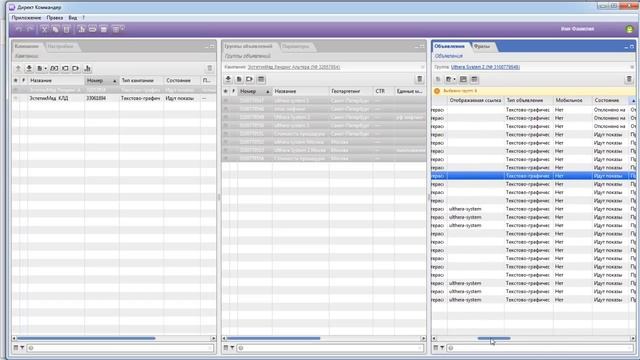Open the Ulthera System 2 group link
This screenshot has height=360, width=640.
click(485, 67)
